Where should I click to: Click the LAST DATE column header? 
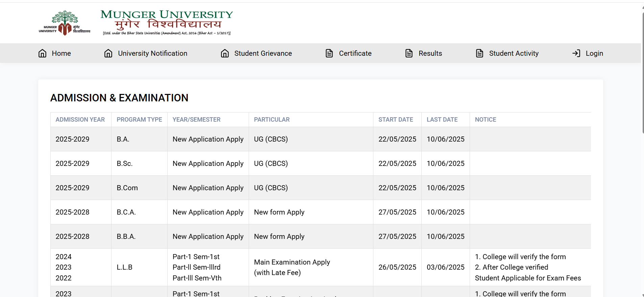click(442, 120)
